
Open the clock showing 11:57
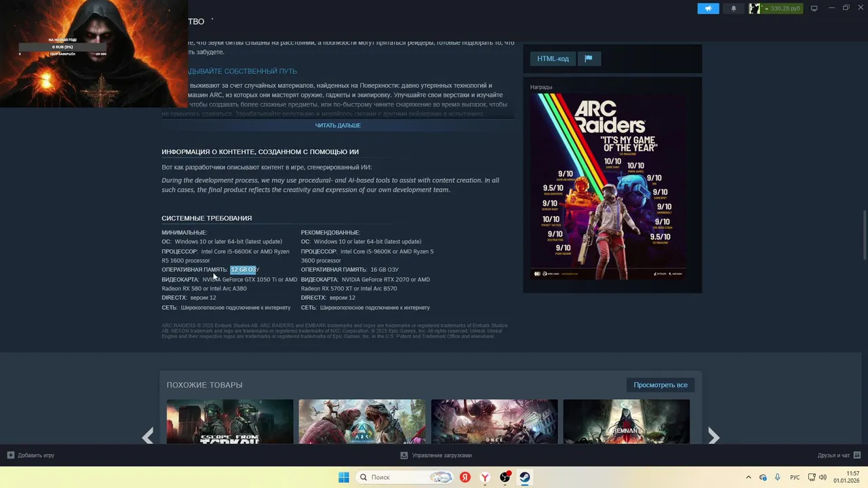tap(847, 477)
